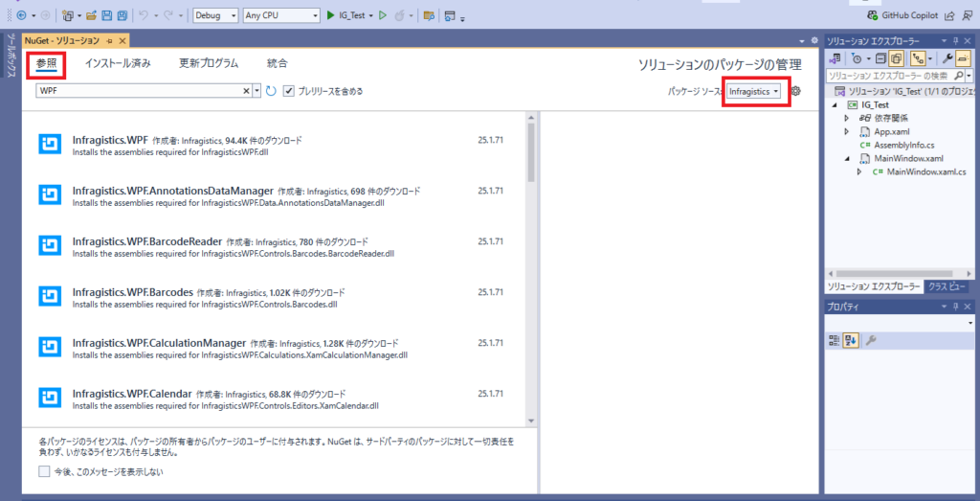Open the ツールボックス side tab
The width and height of the screenshot is (980, 501).
pos(10,56)
